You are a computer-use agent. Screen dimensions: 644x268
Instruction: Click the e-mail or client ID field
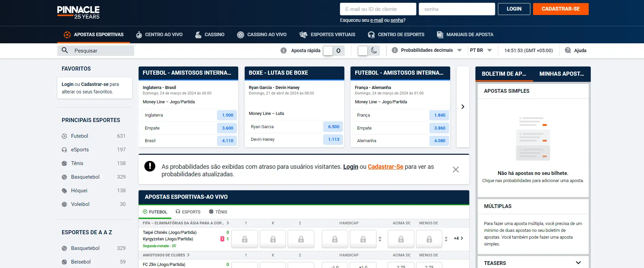coord(378,9)
